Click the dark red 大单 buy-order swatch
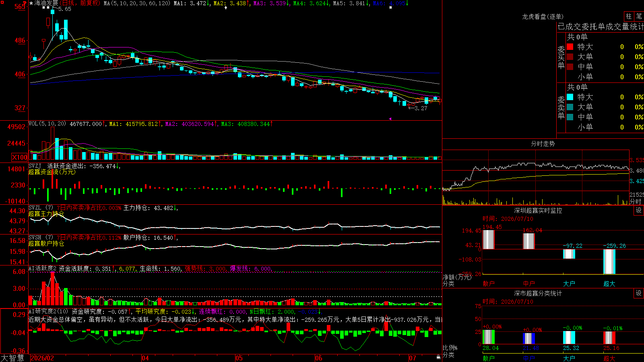Viewport: 644px width, 362px height. click(570, 57)
